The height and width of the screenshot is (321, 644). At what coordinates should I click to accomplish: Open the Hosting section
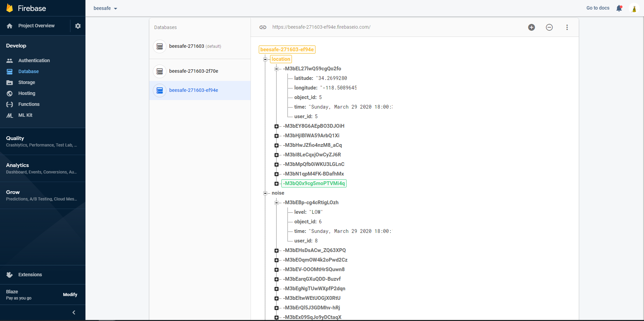(27, 93)
